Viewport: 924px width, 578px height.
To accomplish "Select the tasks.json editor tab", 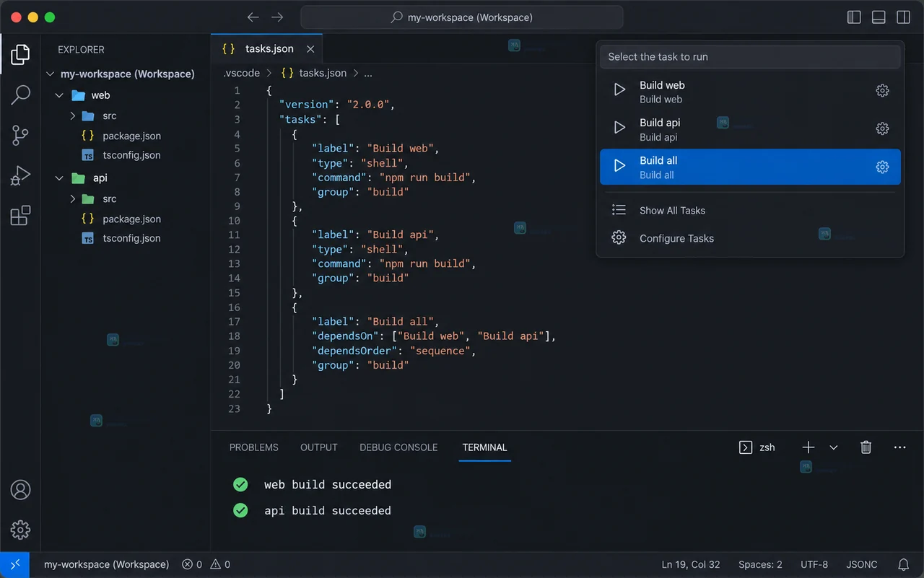I will pos(267,49).
